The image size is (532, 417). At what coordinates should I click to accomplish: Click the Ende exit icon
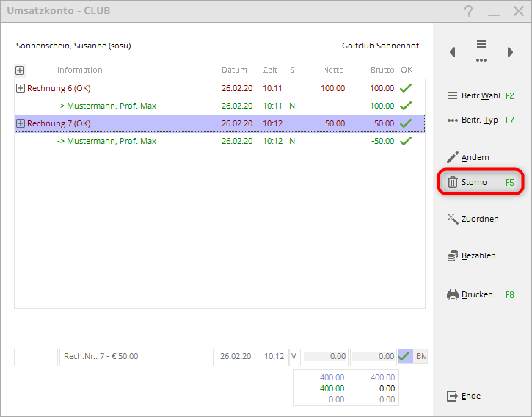point(453,396)
